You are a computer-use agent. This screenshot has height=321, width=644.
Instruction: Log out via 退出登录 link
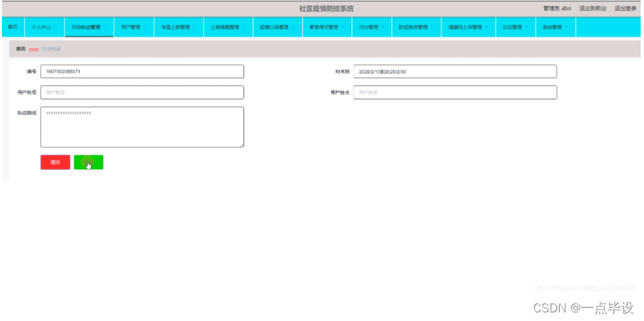click(625, 8)
